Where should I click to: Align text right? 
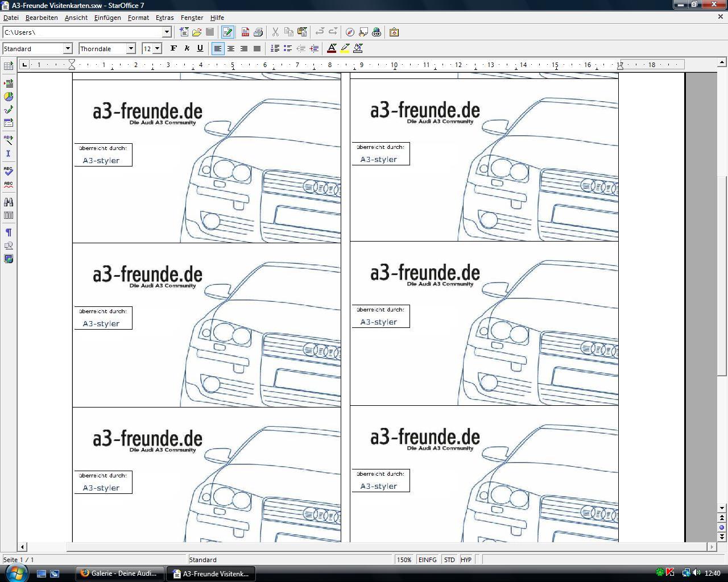point(244,49)
